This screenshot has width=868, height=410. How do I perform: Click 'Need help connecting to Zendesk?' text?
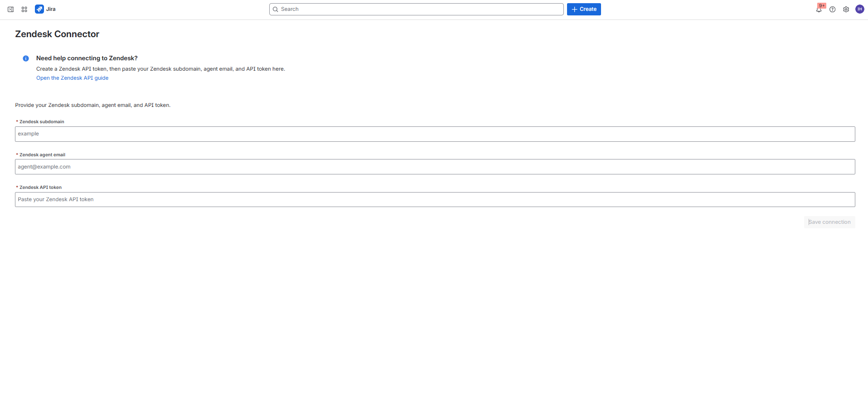87,58
